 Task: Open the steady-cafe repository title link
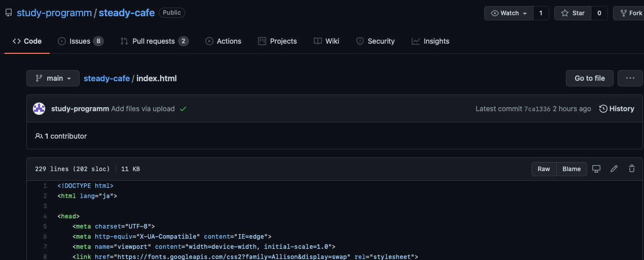(127, 13)
